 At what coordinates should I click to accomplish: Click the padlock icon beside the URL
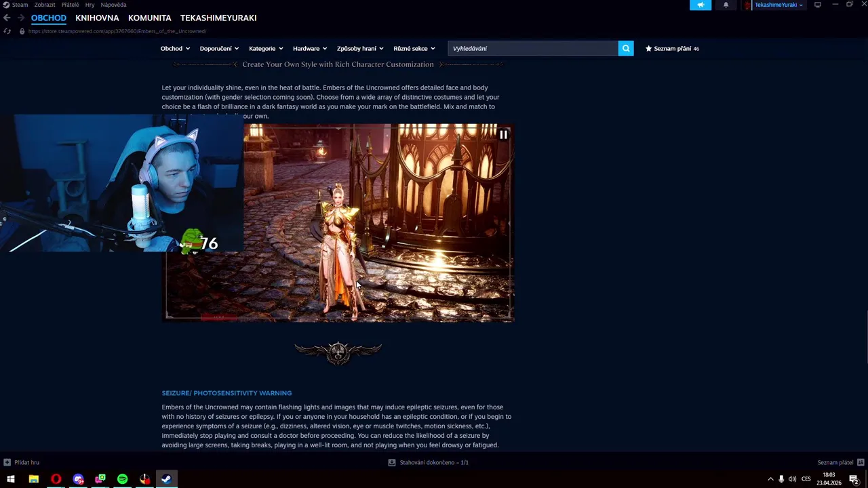[22, 31]
